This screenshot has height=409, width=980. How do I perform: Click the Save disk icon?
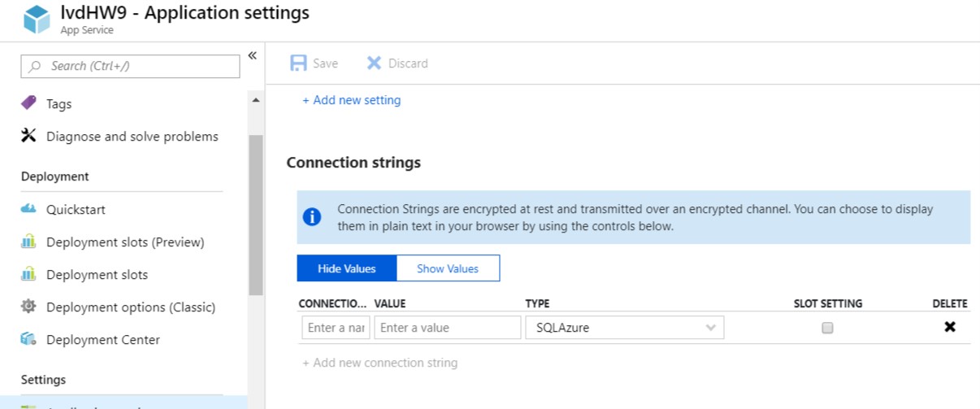299,63
